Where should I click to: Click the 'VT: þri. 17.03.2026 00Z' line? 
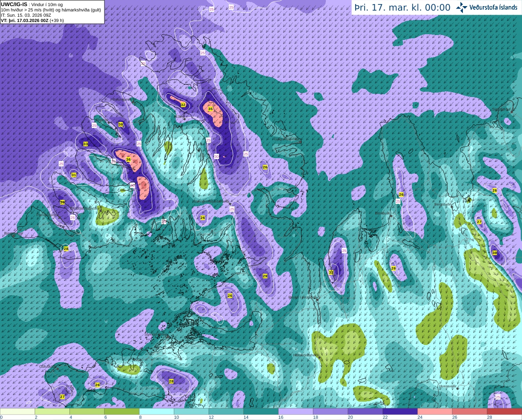pyautogui.click(x=32, y=20)
